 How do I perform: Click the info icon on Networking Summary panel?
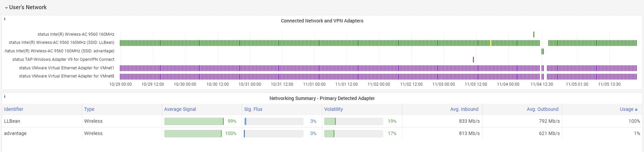click(x=5, y=96)
